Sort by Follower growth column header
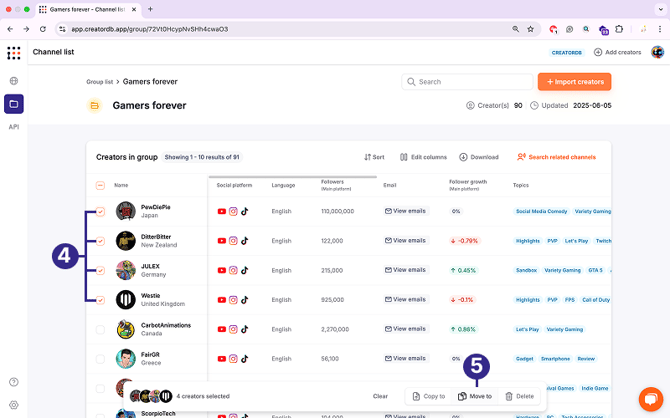Screen dimensions: 670x418 [468, 185]
